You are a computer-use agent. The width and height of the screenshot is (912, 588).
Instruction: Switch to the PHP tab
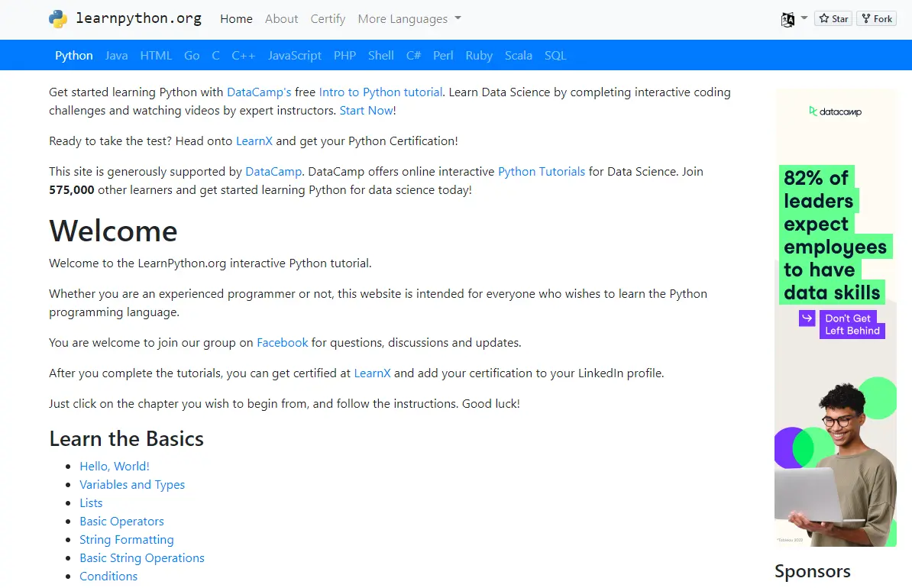[345, 55]
